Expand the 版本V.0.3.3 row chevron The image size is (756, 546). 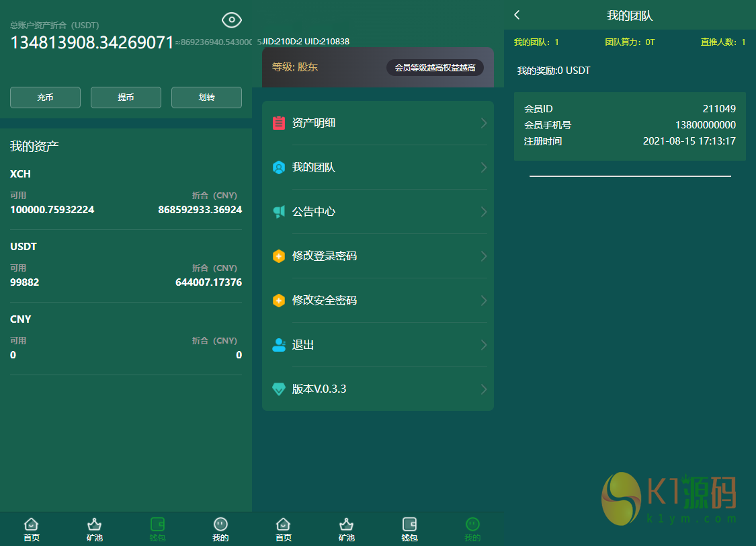[x=483, y=389]
